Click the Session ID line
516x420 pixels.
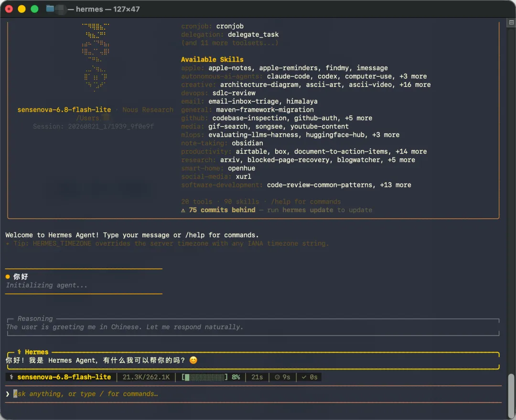(93, 127)
